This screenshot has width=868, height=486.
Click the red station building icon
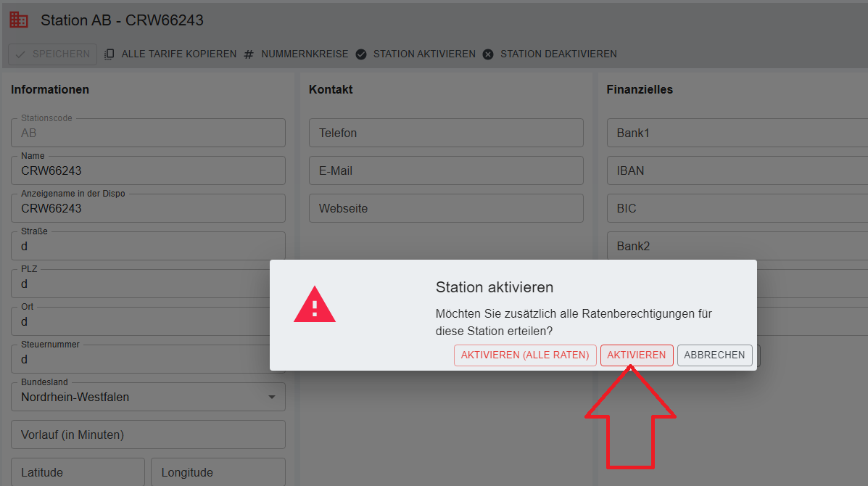coord(19,20)
